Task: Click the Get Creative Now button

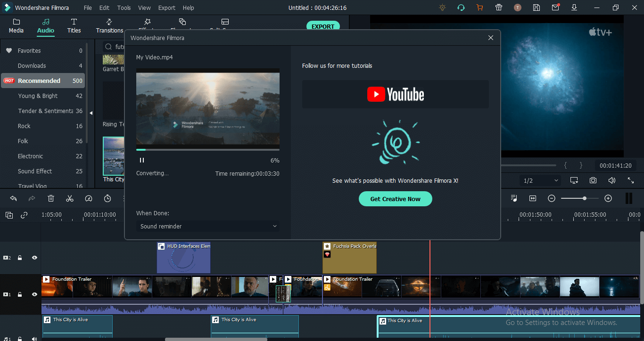Action: point(395,199)
